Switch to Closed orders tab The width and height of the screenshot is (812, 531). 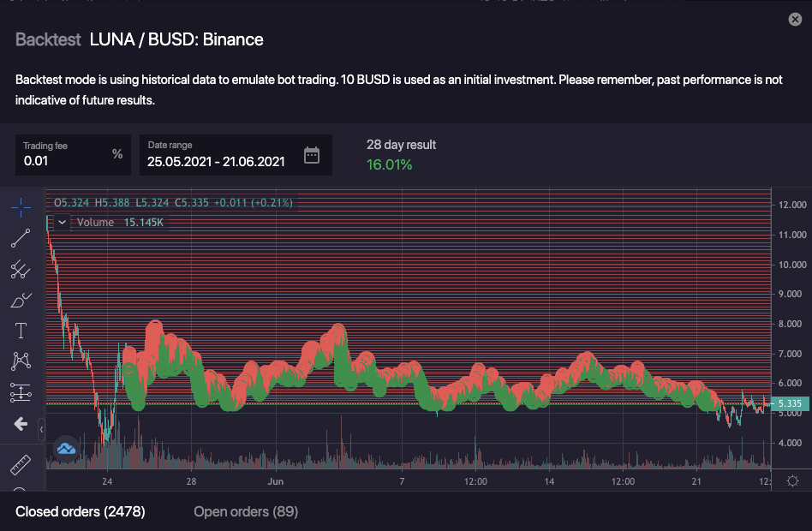coord(81,512)
